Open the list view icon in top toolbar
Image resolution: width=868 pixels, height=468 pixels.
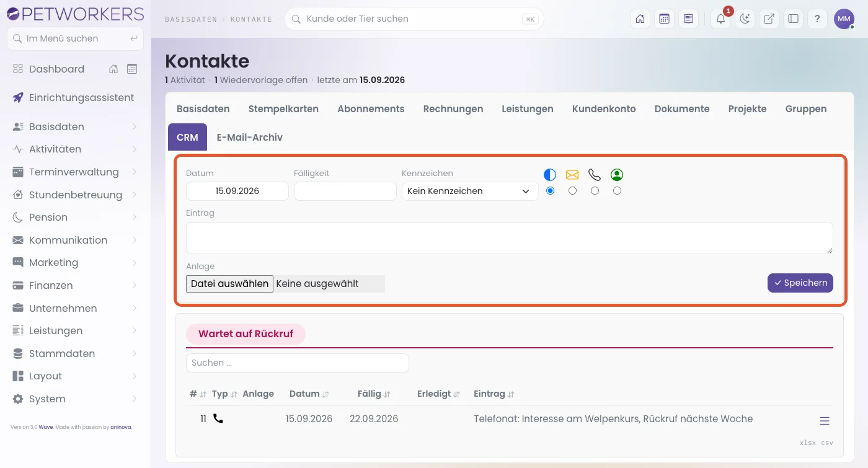coord(688,19)
